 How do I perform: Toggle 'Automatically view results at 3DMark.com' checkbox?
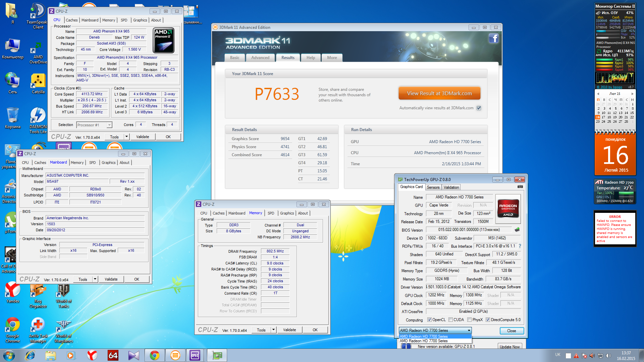(x=479, y=108)
